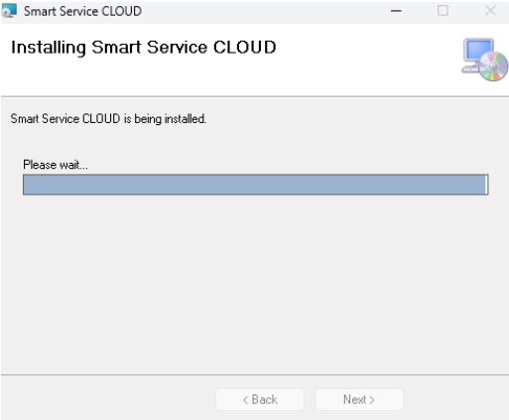Click the installer computer and disc icon

coord(484,60)
